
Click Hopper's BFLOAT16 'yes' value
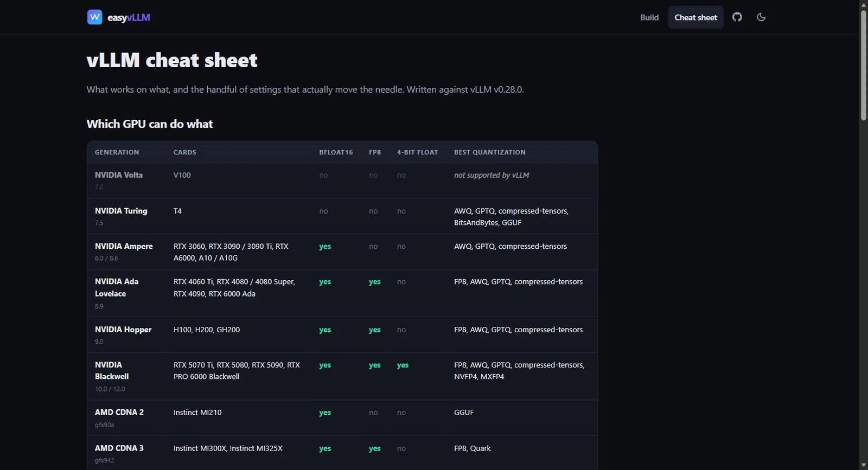pos(325,330)
